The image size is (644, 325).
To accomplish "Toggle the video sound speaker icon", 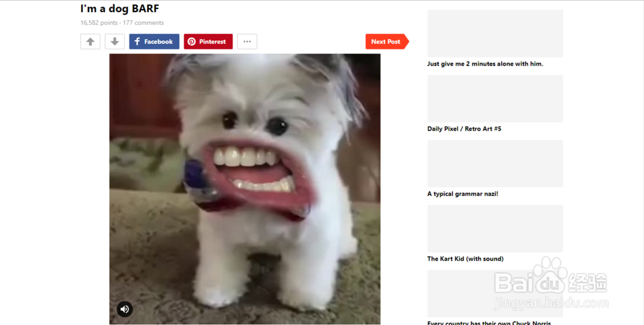I will (125, 309).
